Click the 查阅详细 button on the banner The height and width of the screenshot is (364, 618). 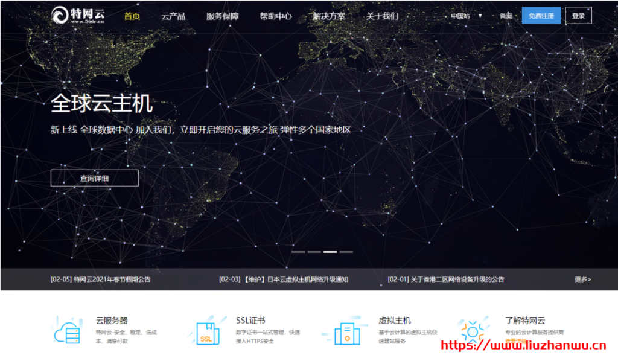(x=94, y=177)
